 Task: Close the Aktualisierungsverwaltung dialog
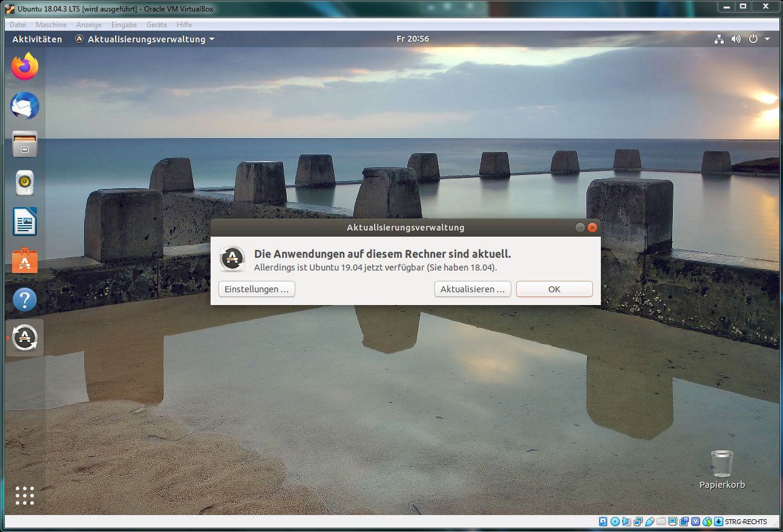592,228
